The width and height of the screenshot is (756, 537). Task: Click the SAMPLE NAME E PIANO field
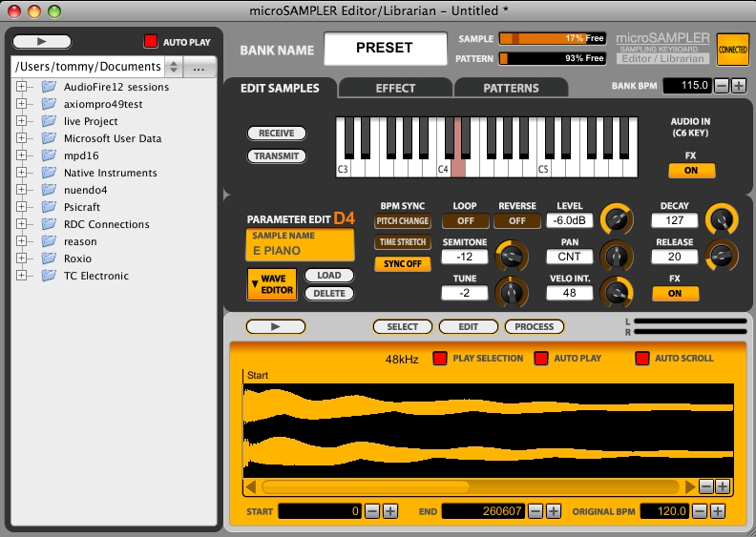(301, 245)
